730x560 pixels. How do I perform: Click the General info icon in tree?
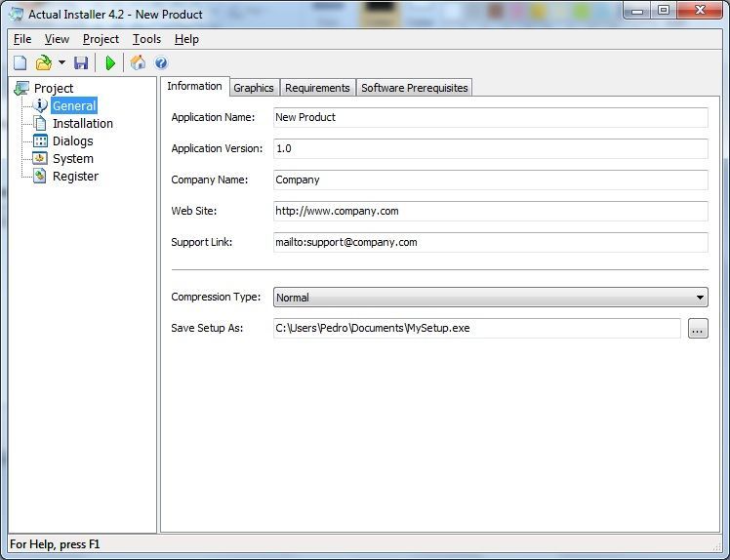coord(41,105)
